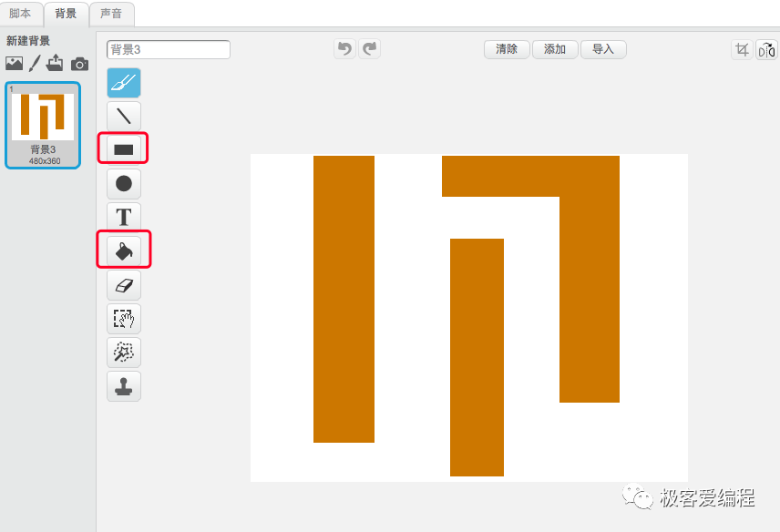
Task: Click the Crop icon
Action: pos(742,50)
